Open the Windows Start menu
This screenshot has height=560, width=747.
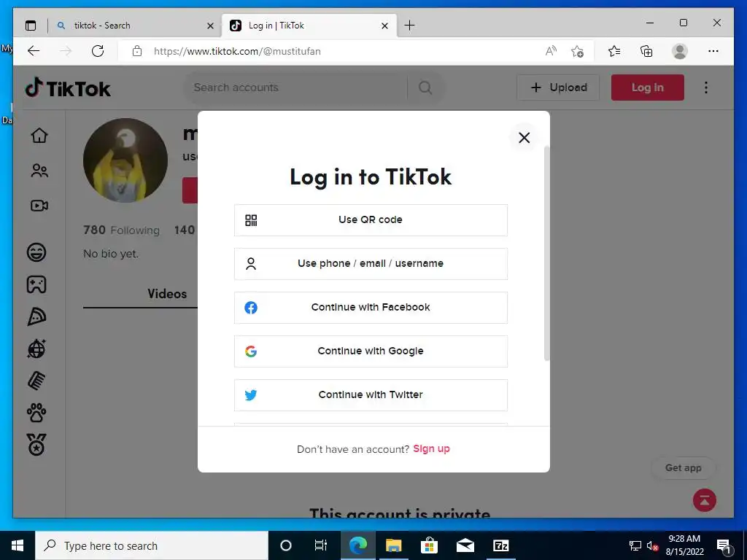tap(18, 545)
